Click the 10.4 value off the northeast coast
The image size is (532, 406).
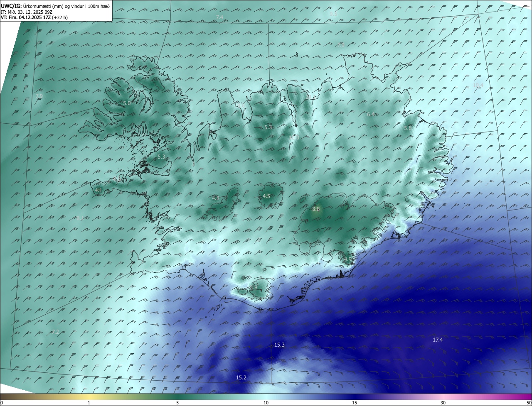coord(478,85)
